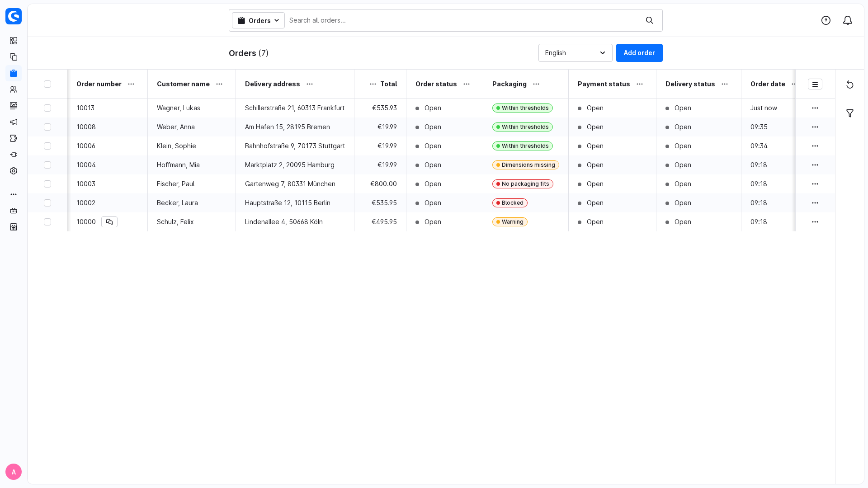This screenshot has height=488, width=868.
Task: Open the English language dropdown
Action: pyautogui.click(x=575, y=53)
